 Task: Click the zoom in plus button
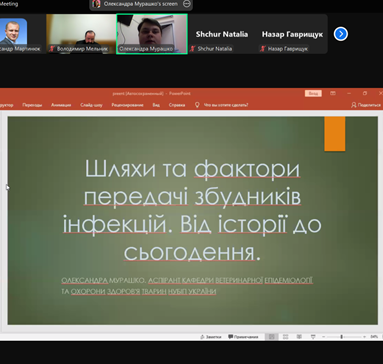click(x=364, y=337)
